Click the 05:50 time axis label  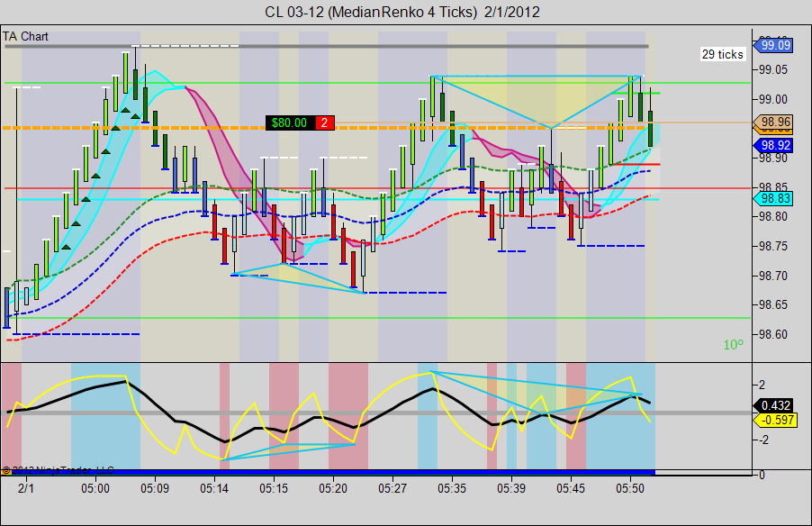(630, 489)
